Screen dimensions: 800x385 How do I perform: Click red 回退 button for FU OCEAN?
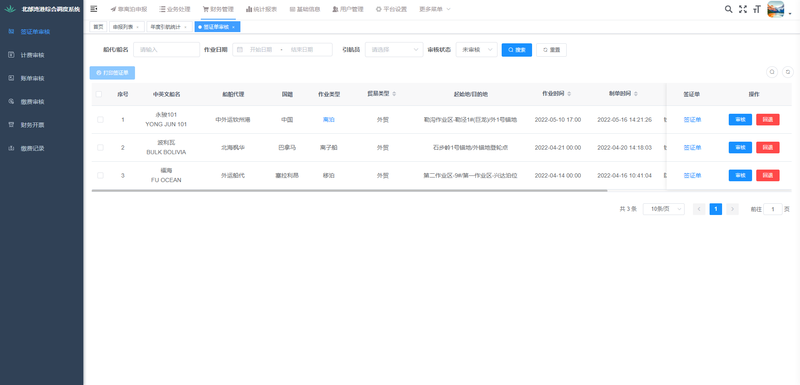click(768, 175)
